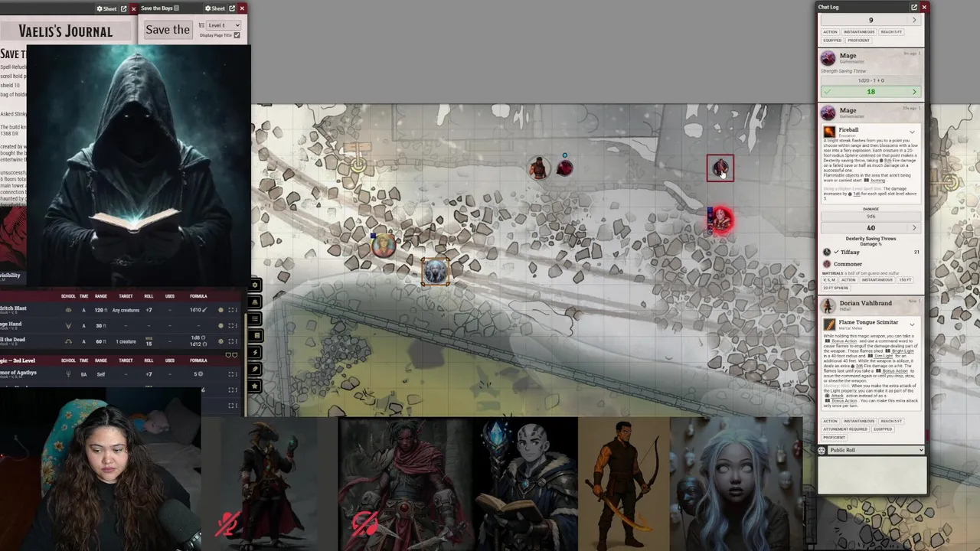Open Sheet settings in Save the Boys window
The width and height of the screenshot is (980, 551).
(x=214, y=8)
